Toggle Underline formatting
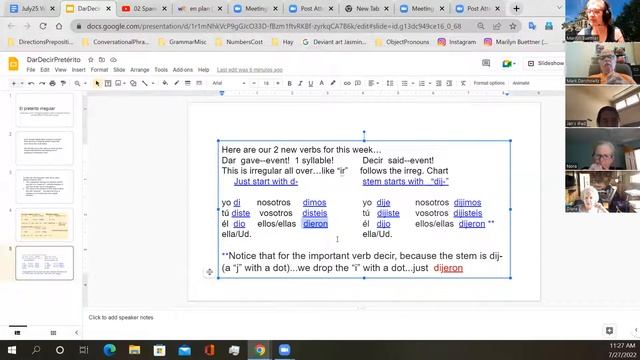The image size is (640, 360). (x=311, y=83)
